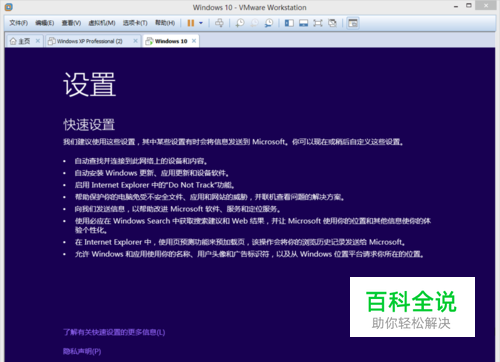This screenshot has height=362, width=500.
Task: Close the 主页 tab
Action: tap(38, 41)
